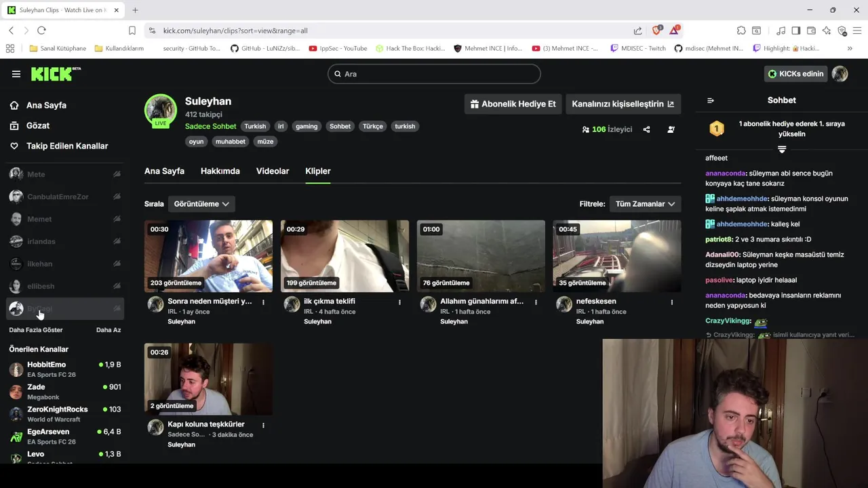Open followed channel ilkehan
The width and height of the screenshot is (868, 488).
click(x=65, y=264)
